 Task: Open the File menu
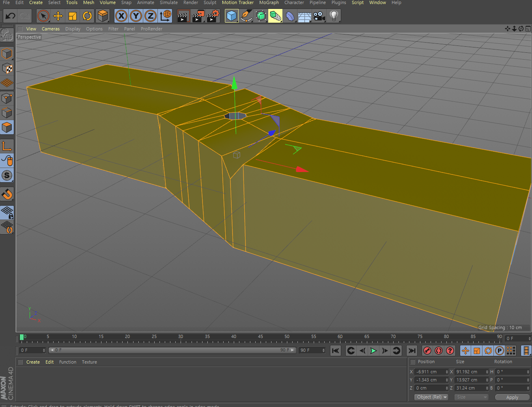coord(6,2)
